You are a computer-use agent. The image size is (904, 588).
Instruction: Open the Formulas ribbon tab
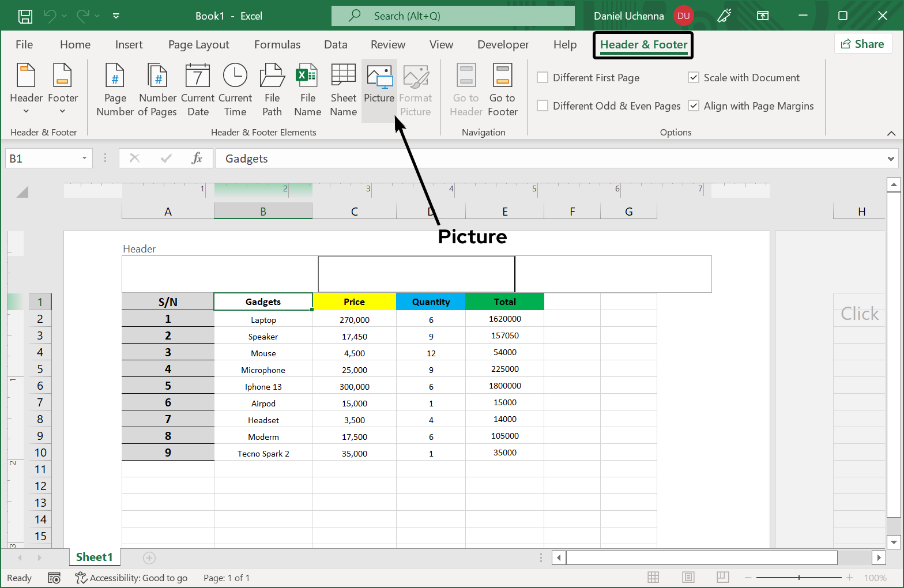277,45
